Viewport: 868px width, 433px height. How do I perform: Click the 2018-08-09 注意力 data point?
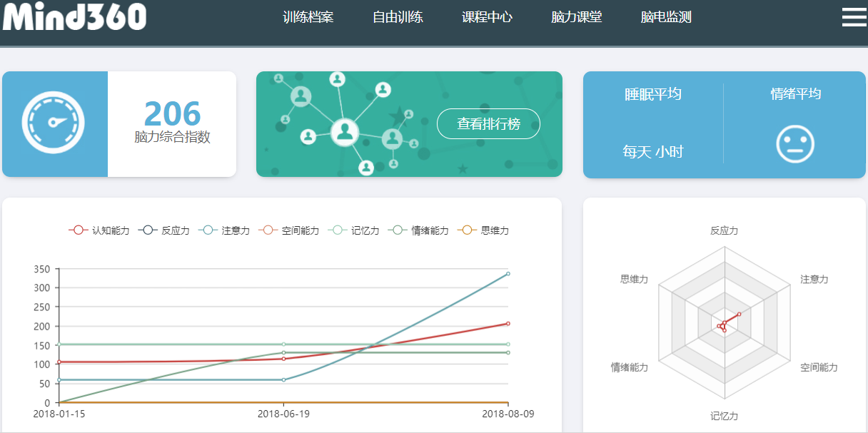pyautogui.click(x=508, y=273)
